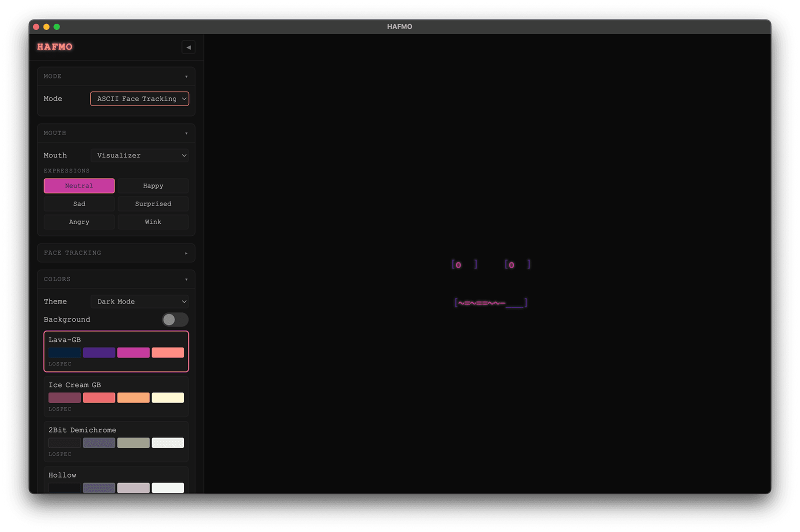Choose the Ice Cream GB palette name
Viewport: 800px width, 532px height.
74,385
